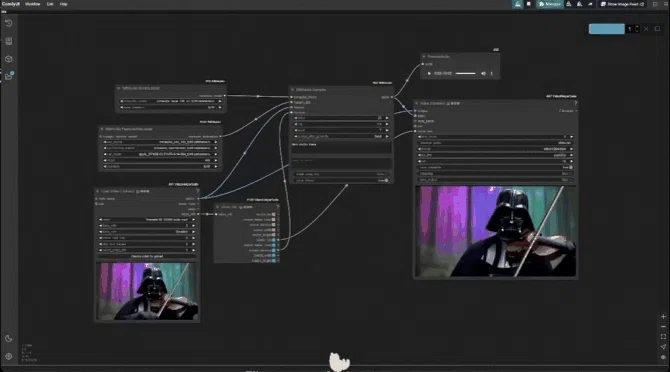This screenshot has height=372, width=670.
Task: Click the fit view canvas icon
Action: tap(663, 337)
